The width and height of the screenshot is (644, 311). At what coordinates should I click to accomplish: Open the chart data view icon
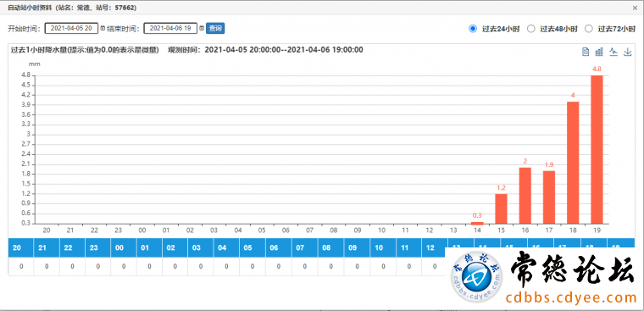(x=586, y=53)
